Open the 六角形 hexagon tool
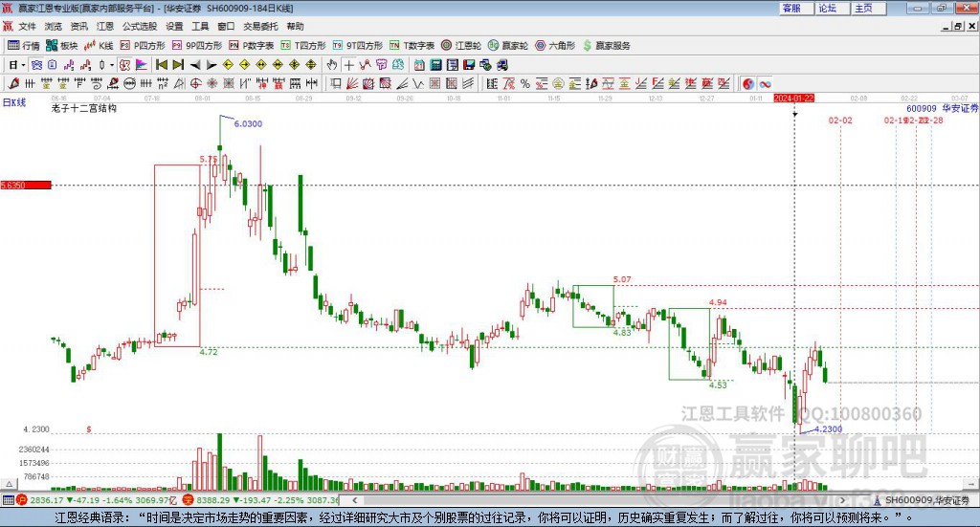This screenshot has height=527, width=980. [555, 46]
